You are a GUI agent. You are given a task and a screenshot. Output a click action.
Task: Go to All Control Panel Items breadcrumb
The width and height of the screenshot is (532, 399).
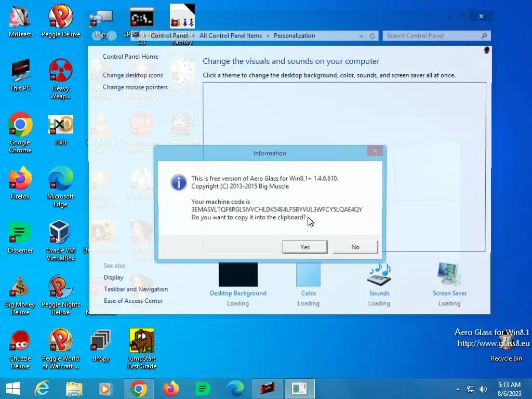coord(231,36)
